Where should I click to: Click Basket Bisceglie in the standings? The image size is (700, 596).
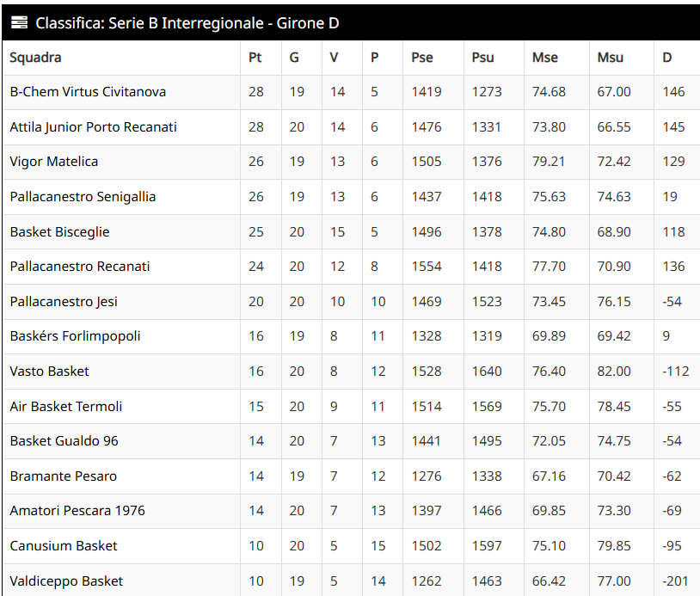[x=59, y=232]
